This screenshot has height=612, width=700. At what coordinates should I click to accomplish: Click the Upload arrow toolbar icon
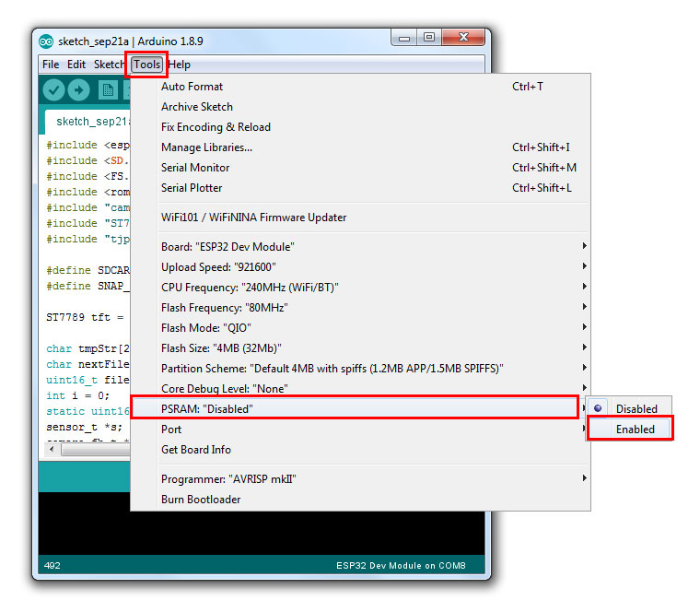point(78,90)
